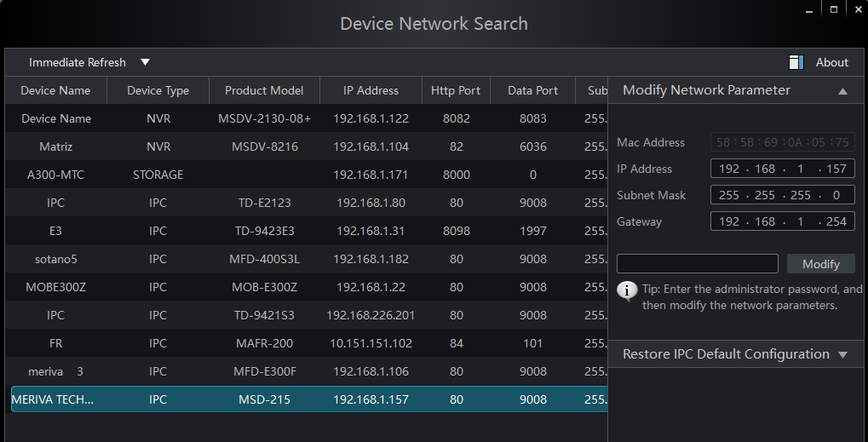Maximize the Device Network Search window

click(x=833, y=9)
